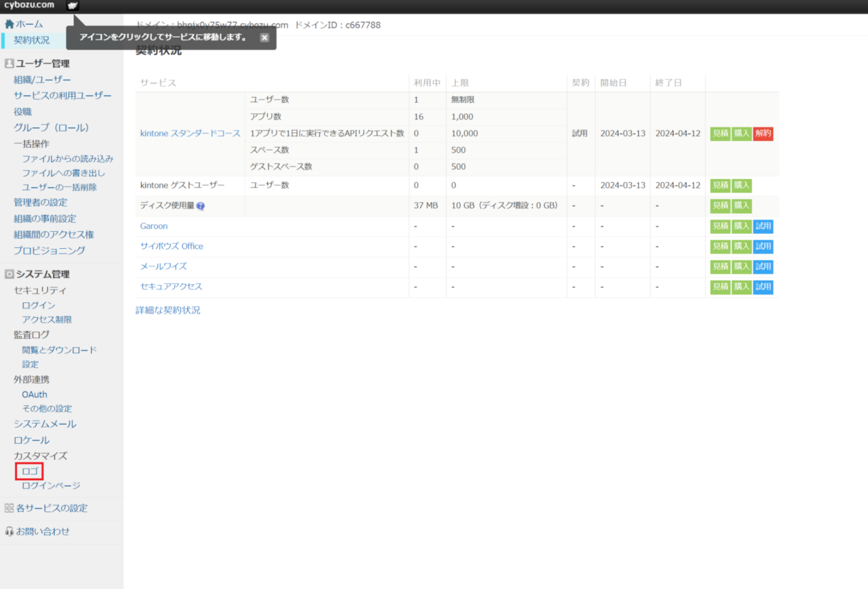The height and width of the screenshot is (589, 868).
Task: Open 組織/ユーザー settings
Action: coord(42,79)
